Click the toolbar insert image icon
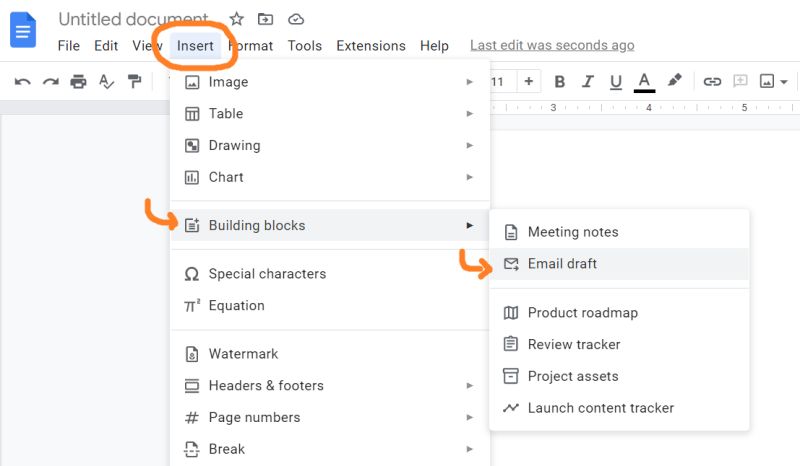Screen dimensions: 800x466 (767, 81)
